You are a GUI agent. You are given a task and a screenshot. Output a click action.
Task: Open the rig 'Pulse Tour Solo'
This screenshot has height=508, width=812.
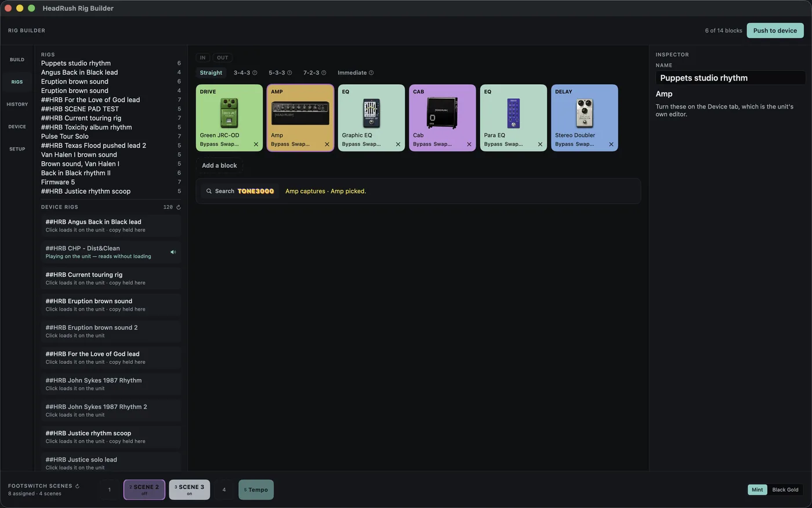click(x=111, y=136)
